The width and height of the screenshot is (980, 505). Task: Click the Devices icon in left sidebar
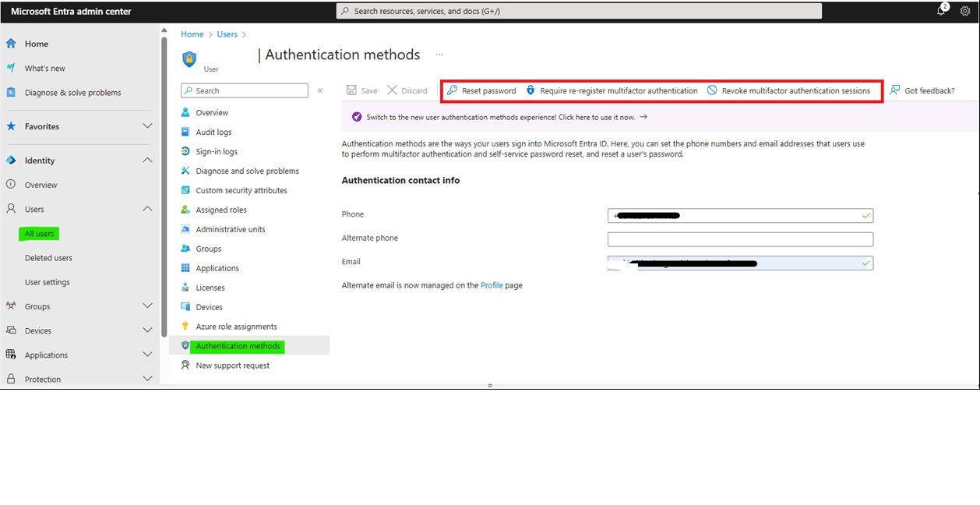pyautogui.click(x=11, y=330)
